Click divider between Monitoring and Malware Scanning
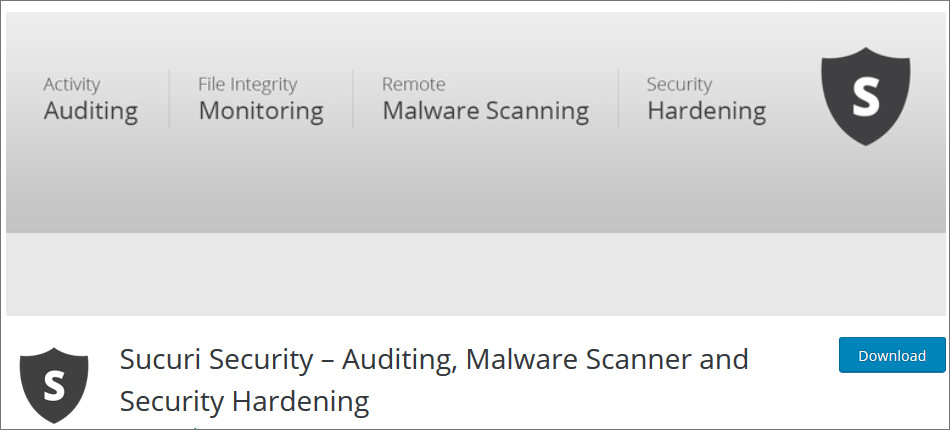950x430 pixels. tap(353, 98)
